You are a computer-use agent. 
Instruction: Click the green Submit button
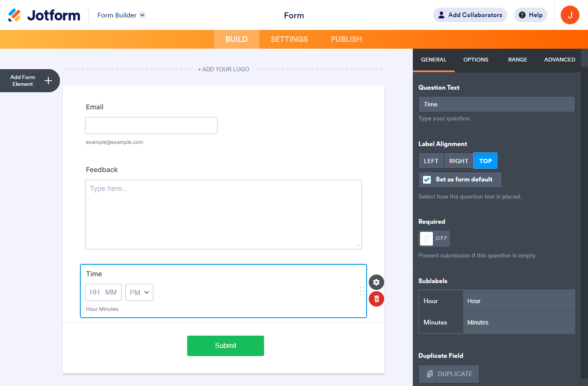coord(226,346)
